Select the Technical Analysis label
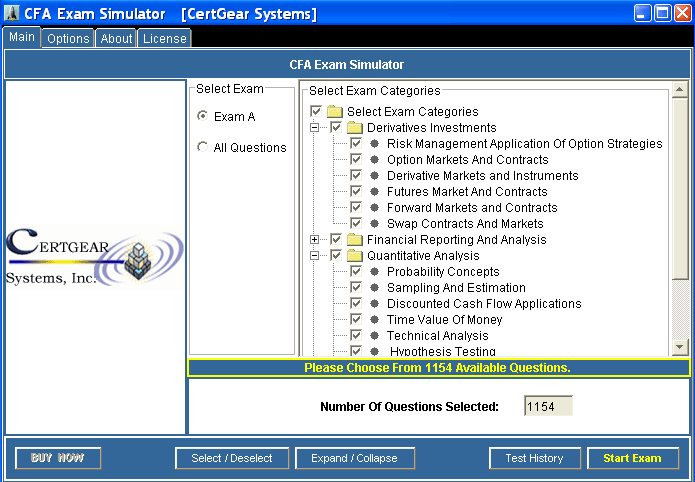The height and width of the screenshot is (482, 695). pos(437,335)
